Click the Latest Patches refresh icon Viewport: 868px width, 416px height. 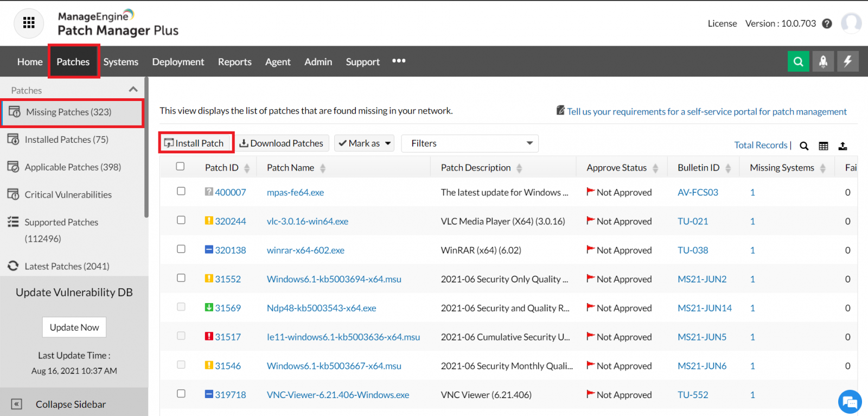point(13,266)
